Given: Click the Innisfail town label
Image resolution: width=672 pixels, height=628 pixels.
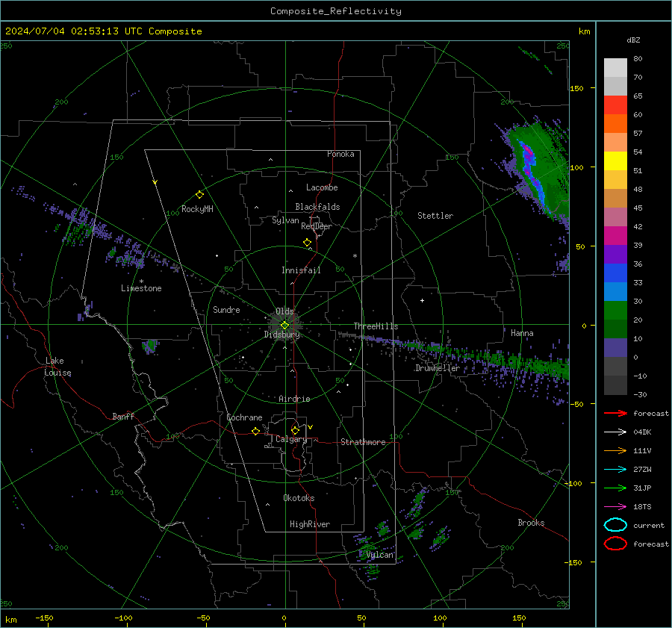Looking at the screenshot, I should tap(301, 270).
